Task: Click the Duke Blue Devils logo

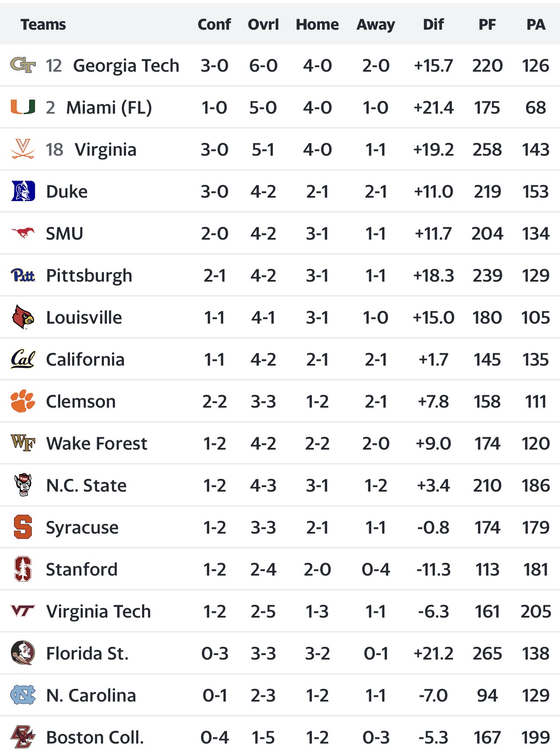Action: tap(23, 191)
